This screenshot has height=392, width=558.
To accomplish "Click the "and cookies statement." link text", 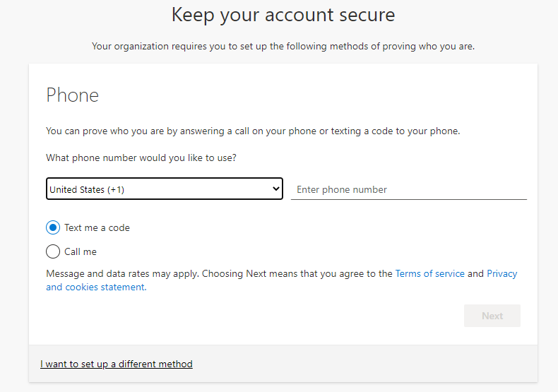I will click(96, 287).
